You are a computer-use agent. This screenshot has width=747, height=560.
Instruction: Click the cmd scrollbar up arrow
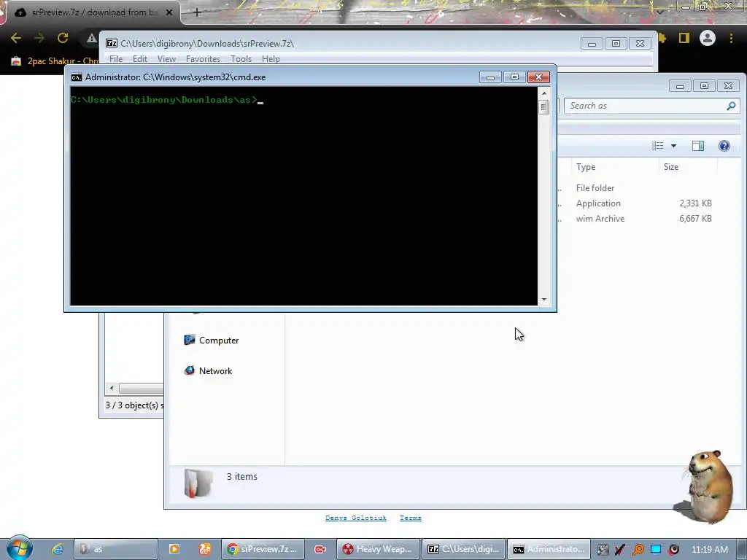coord(543,93)
